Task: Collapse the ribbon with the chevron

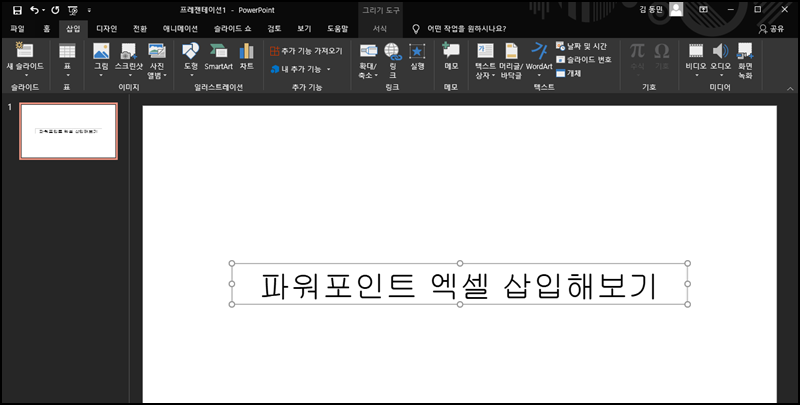Action: (x=790, y=89)
